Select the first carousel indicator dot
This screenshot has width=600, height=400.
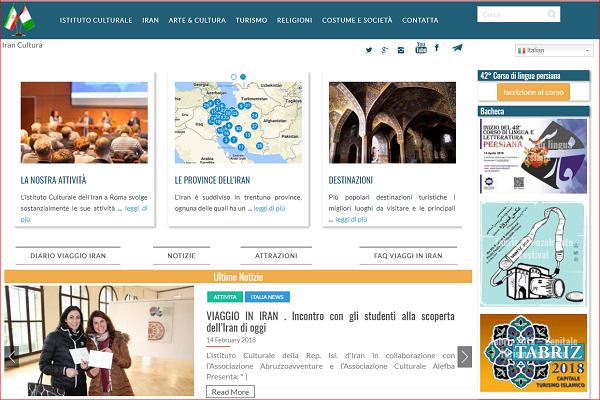click(234, 76)
